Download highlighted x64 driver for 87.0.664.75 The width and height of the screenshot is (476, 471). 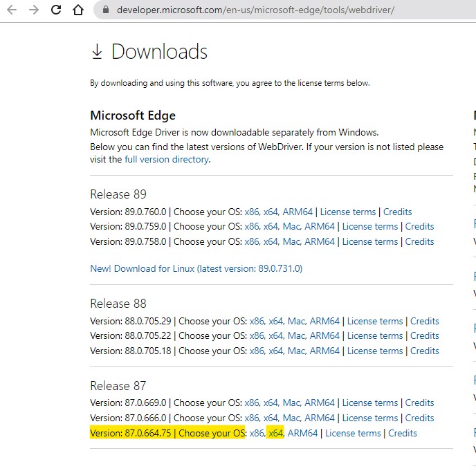276,433
